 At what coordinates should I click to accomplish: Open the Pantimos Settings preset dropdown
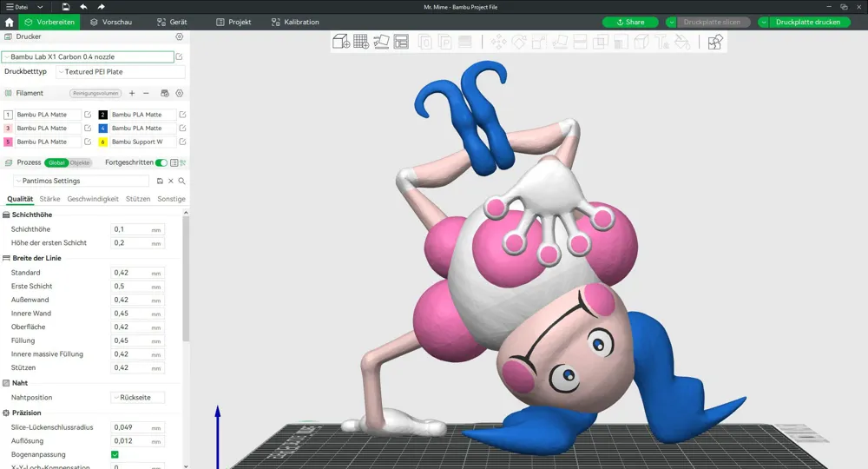[x=81, y=181]
